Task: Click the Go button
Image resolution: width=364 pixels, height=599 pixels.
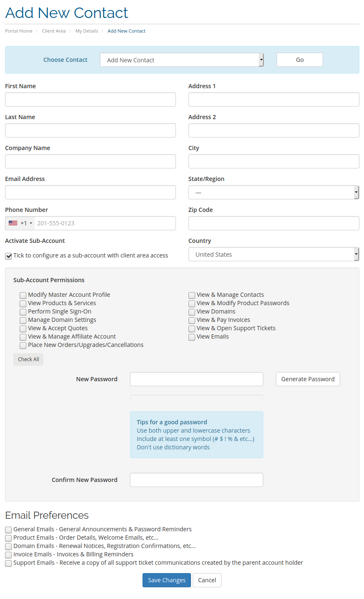Action: click(x=300, y=60)
